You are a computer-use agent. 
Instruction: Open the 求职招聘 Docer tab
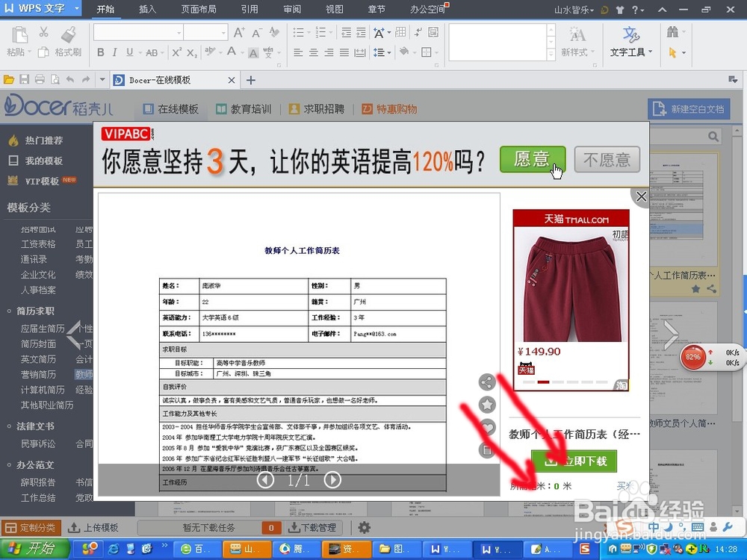point(317,109)
